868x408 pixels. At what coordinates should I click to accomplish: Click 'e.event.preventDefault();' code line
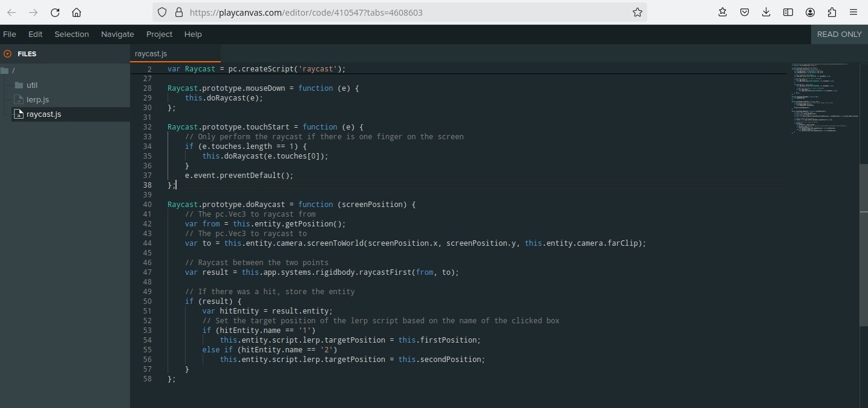point(239,175)
